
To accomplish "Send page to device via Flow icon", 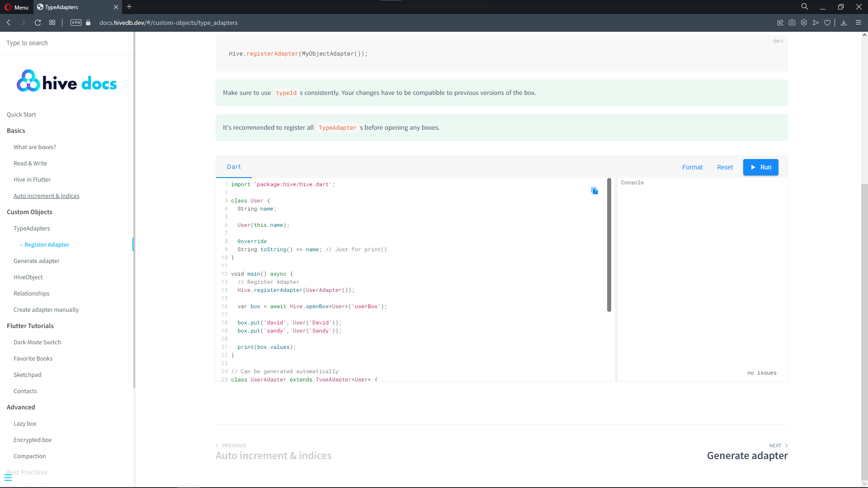I will coord(816,23).
